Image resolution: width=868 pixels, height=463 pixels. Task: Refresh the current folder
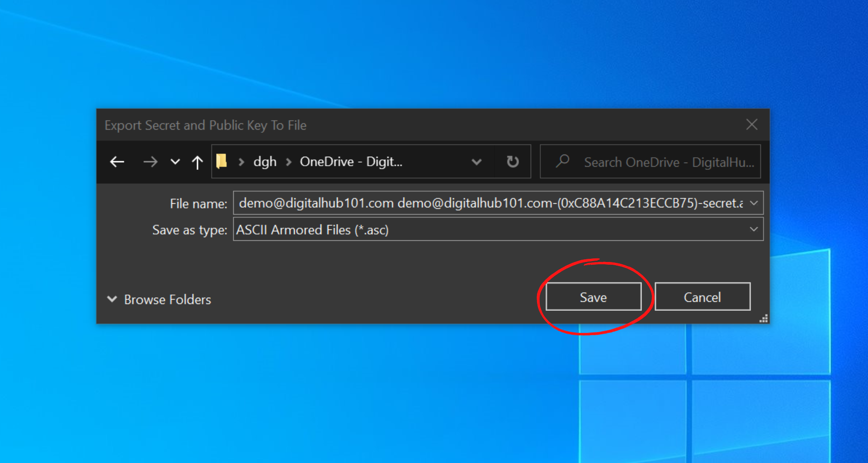click(x=513, y=161)
